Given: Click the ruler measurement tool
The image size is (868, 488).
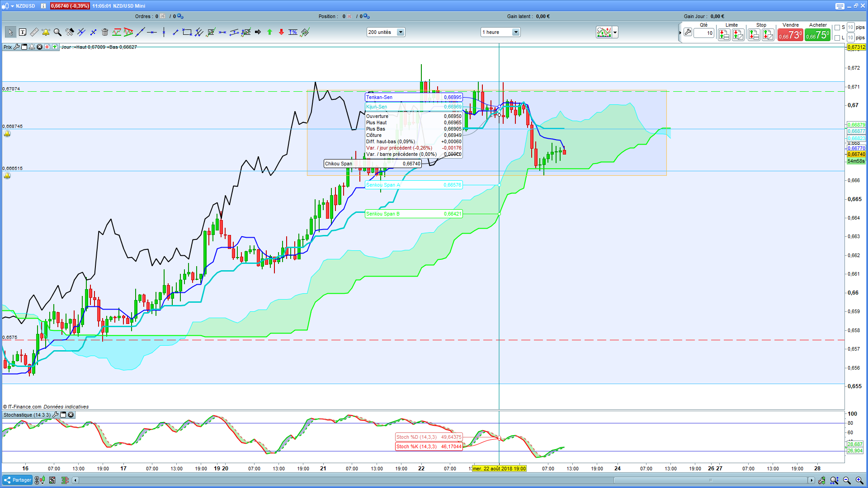Looking at the screenshot, I should click(34, 32).
